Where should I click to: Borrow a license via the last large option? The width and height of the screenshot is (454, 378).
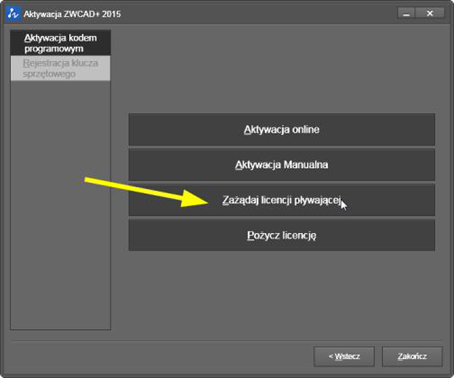(282, 235)
